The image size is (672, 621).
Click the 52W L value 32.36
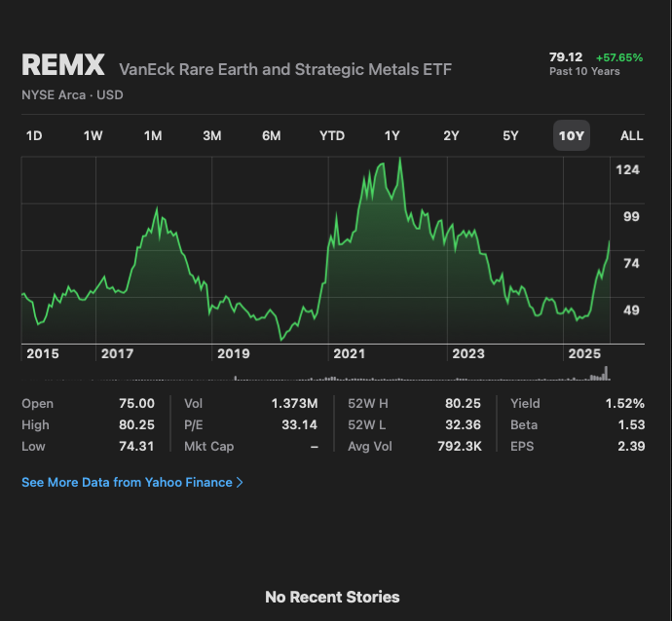tap(463, 424)
